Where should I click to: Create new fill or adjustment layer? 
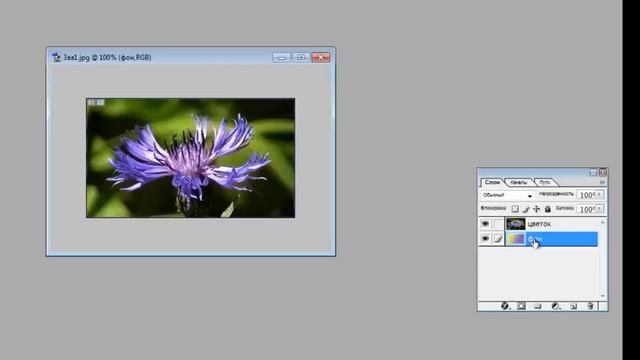click(556, 306)
